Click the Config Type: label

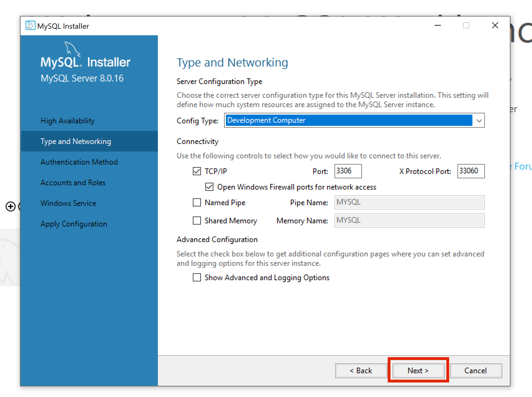point(198,121)
